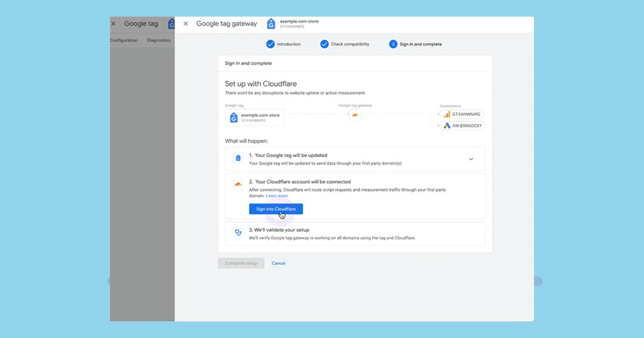Click the example.com store tag icon in diagram
Image resolution: width=644 pixels, height=338 pixels.
[233, 117]
